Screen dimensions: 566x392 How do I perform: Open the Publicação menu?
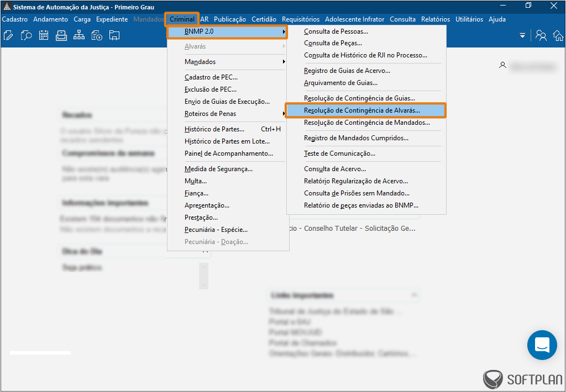coord(230,19)
